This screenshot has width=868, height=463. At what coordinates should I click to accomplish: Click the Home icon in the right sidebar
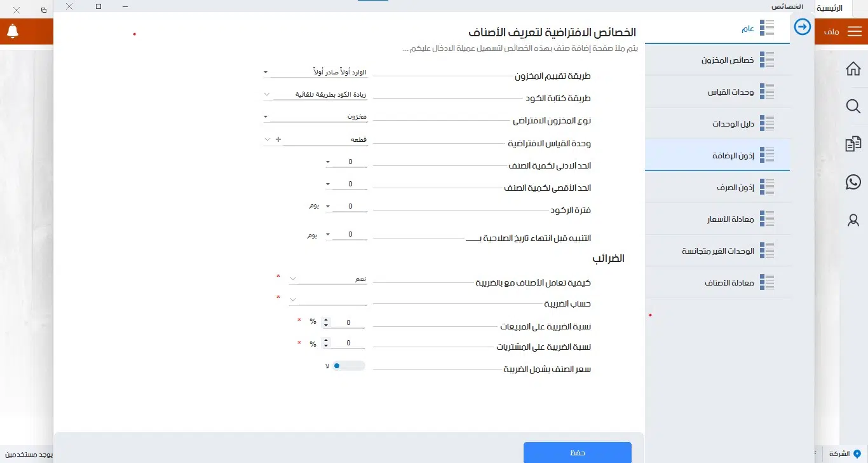point(853,68)
